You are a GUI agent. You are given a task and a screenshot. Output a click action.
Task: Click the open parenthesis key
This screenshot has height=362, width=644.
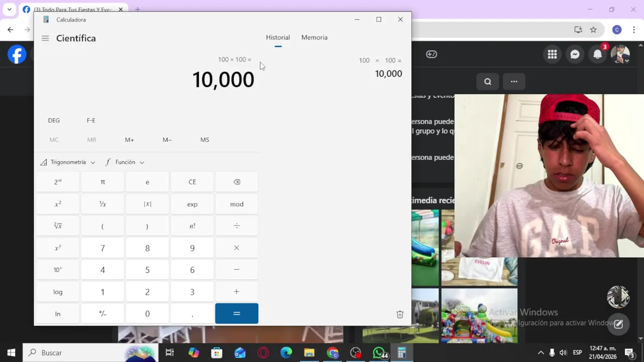tap(103, 226)
